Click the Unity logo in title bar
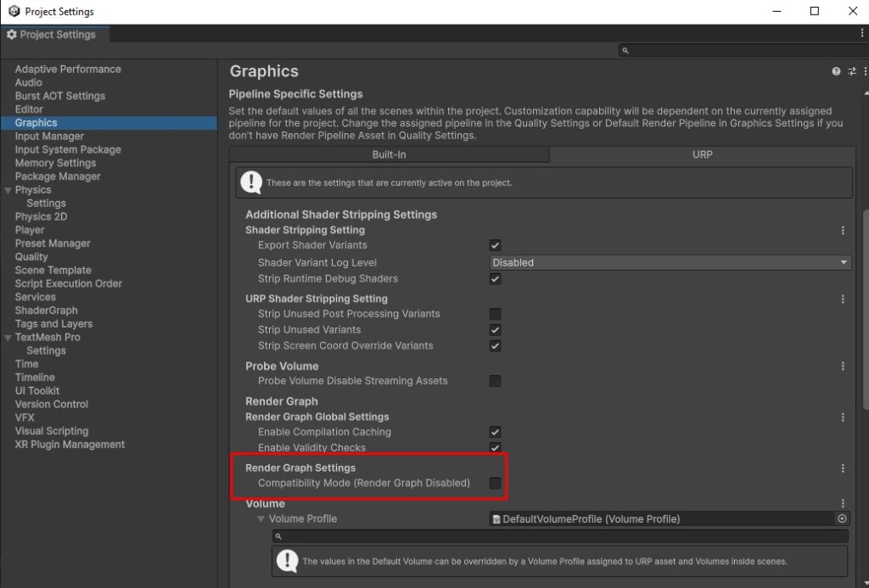 pyautogui.click(x=14, y=11)
